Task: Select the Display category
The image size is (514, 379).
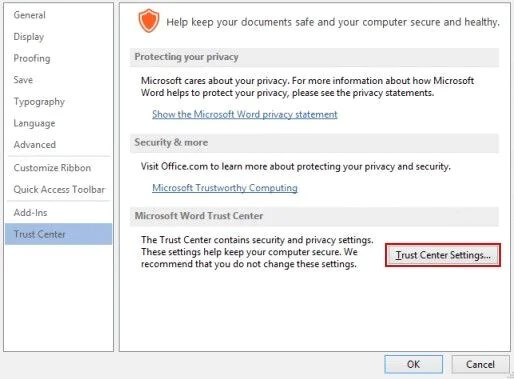Action: (x=29, y=37)
